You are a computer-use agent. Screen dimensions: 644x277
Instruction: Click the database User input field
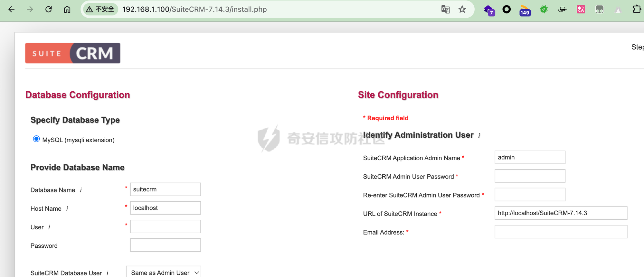(x=165, y=226)
